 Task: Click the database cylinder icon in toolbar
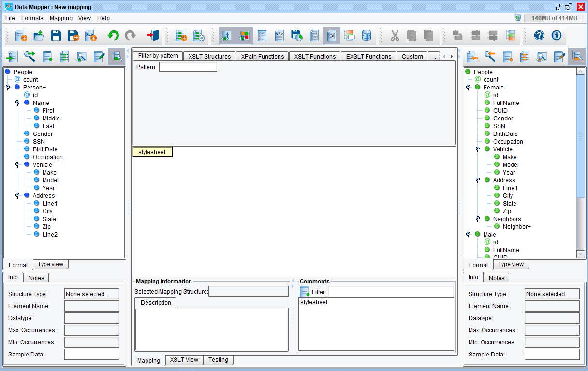[367, 35]
